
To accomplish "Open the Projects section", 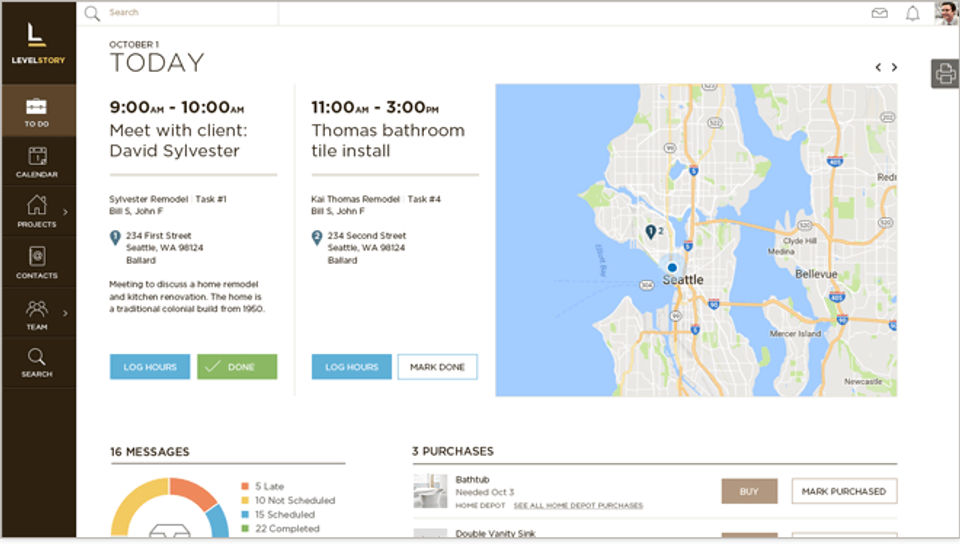I will click(x=37, y=212).
